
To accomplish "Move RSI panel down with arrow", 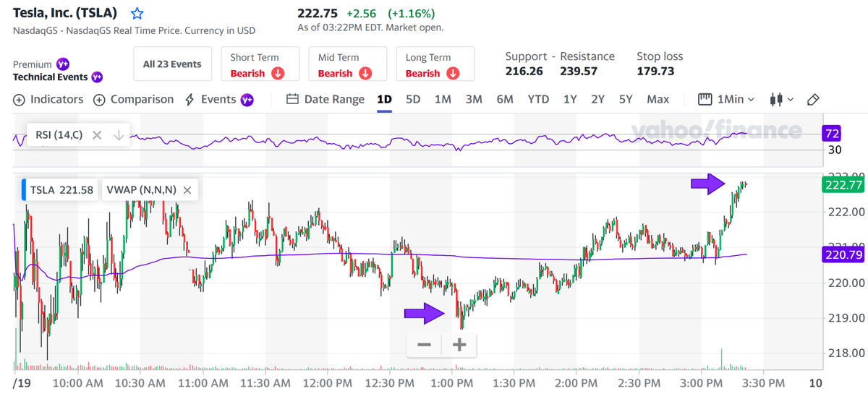I will [x=119, y=134].
